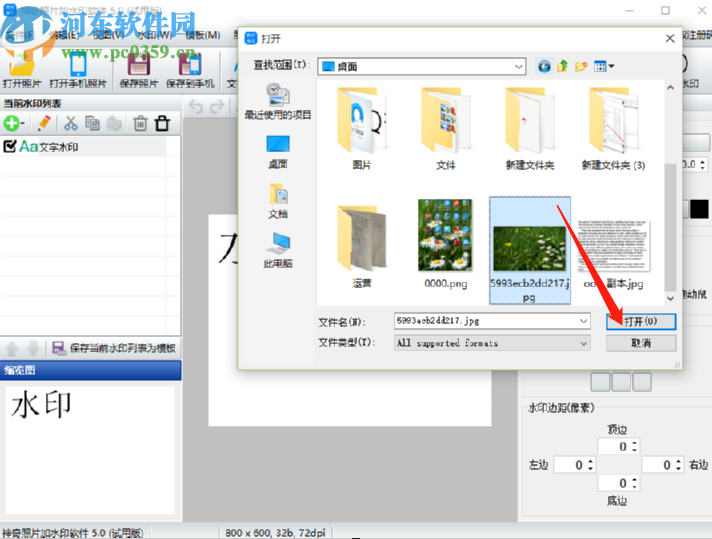This screenshot has height=539, width=712.
Task: Adjust the right margin stepper arrows
Action: pos(678,465)
